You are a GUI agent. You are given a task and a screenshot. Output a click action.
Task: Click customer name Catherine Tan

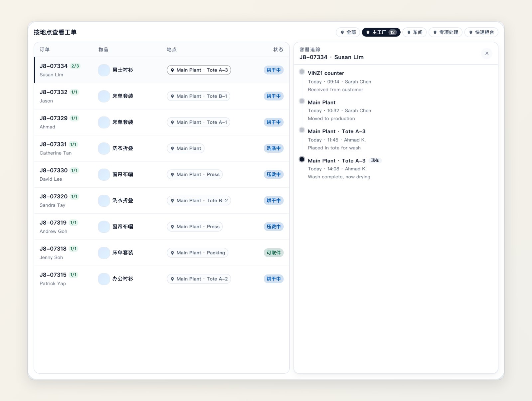(56, 153)
